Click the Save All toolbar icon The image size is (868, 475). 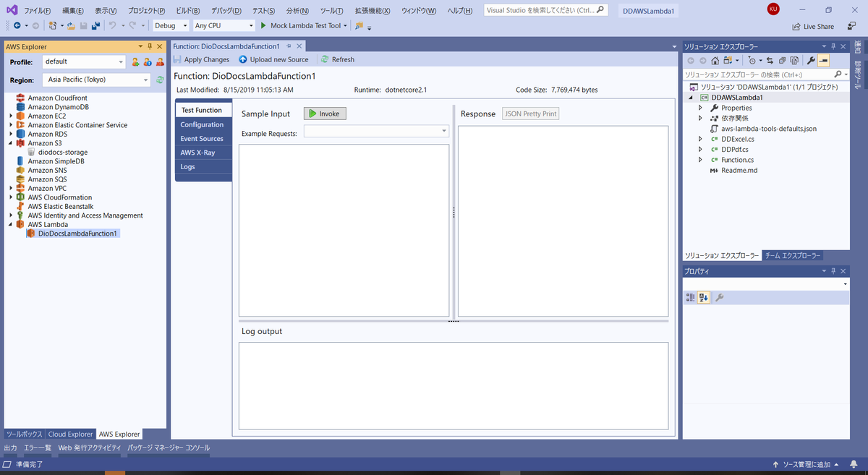click(x=95, y=25)
